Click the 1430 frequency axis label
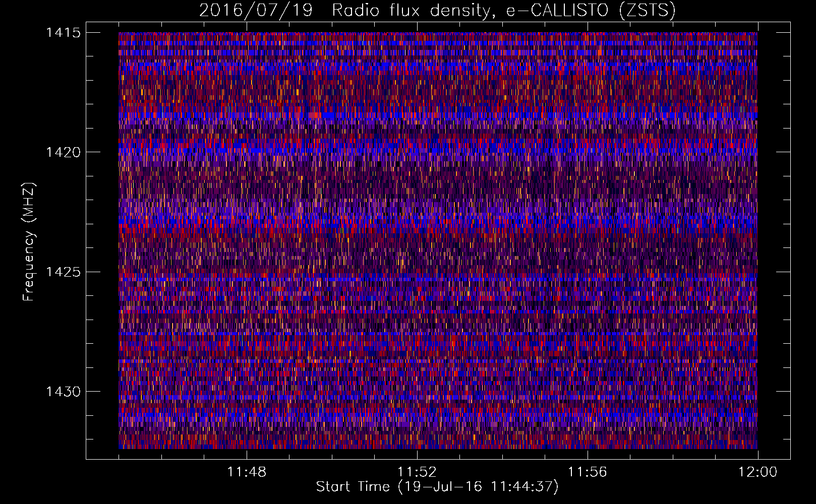Screen dimensions: 816x504 (63, 392)
